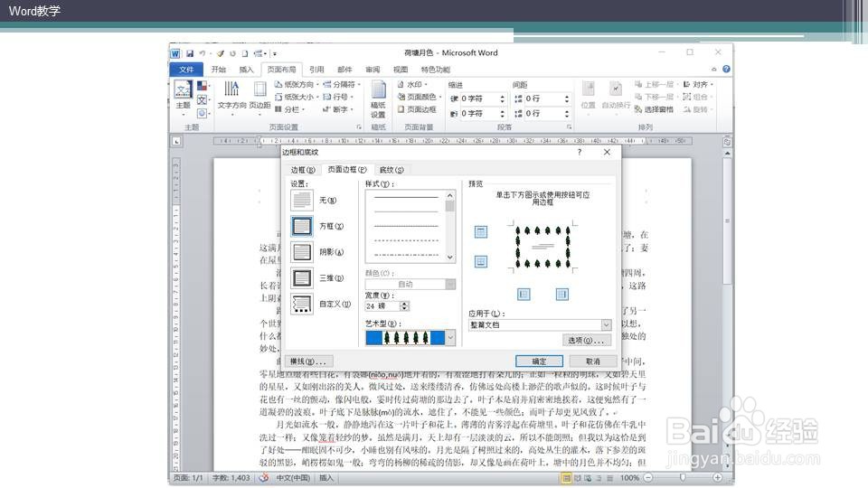The height and width of the screenshot is (488, 868).
Task: Click the Undo arrow in quick access toolbar
Action: tap(202, 53)
